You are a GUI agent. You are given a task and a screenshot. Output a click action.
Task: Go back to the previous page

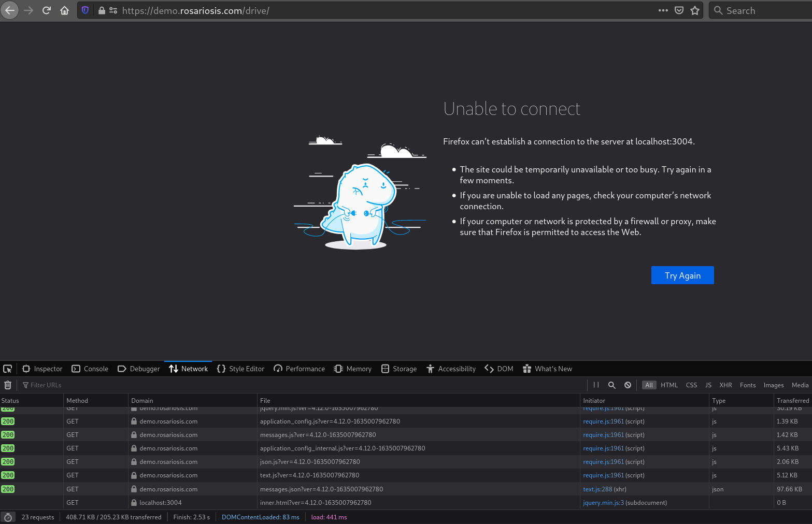tap(10, 10)
